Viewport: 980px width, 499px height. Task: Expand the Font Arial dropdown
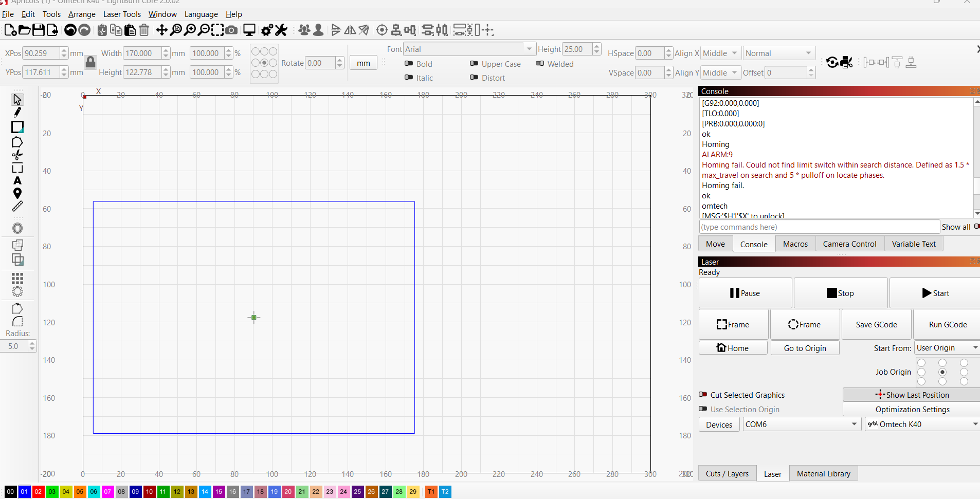pyautogui.click(x=529, y=49)
